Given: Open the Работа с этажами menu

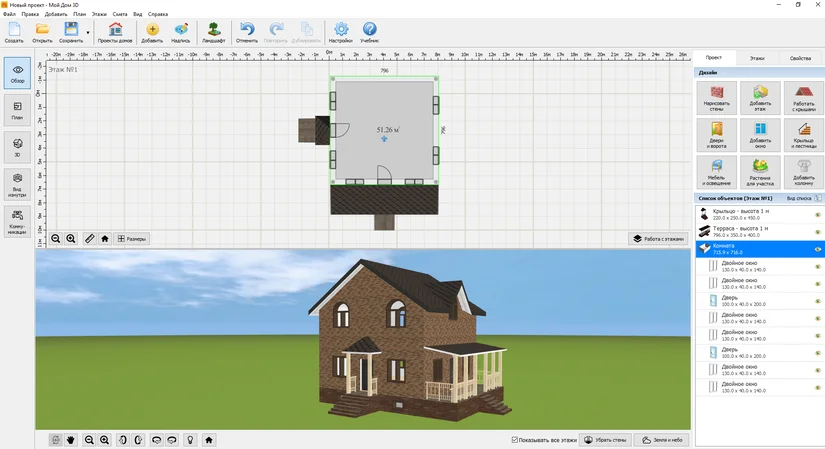Looking at the screenshot, I should [x=658, y=239].
